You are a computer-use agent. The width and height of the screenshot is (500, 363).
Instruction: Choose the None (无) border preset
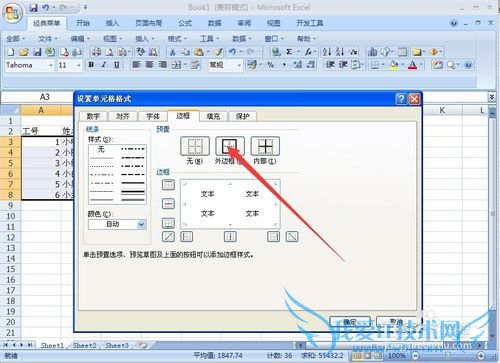195,146
